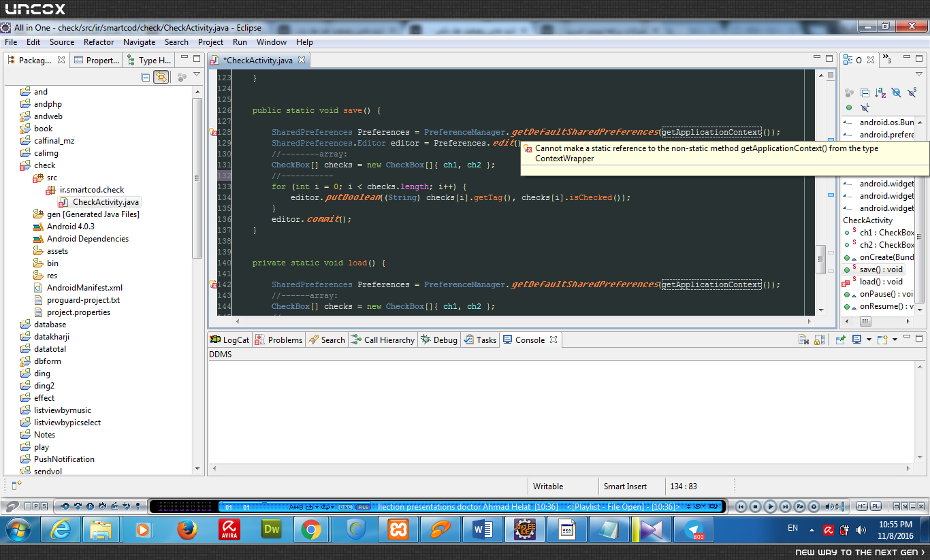Image resolution: width=930 pixels, height=560 pixels.
Task: Select Android Dependencies library node
Action: tap(81, 239)
